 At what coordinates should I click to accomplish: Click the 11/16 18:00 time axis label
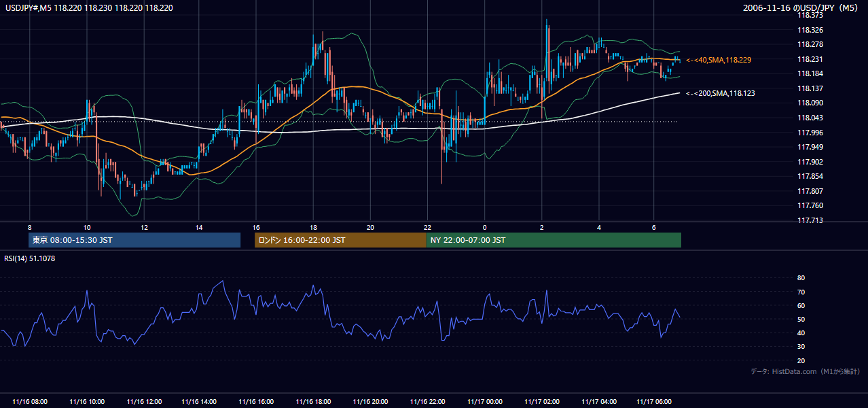(314, 403)
